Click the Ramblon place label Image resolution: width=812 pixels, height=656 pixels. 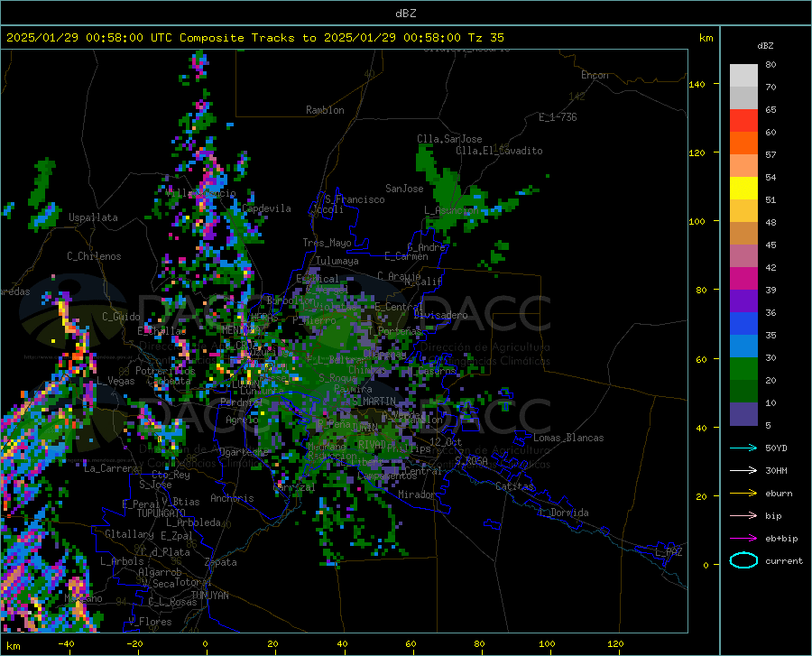(x=325, y=110)
